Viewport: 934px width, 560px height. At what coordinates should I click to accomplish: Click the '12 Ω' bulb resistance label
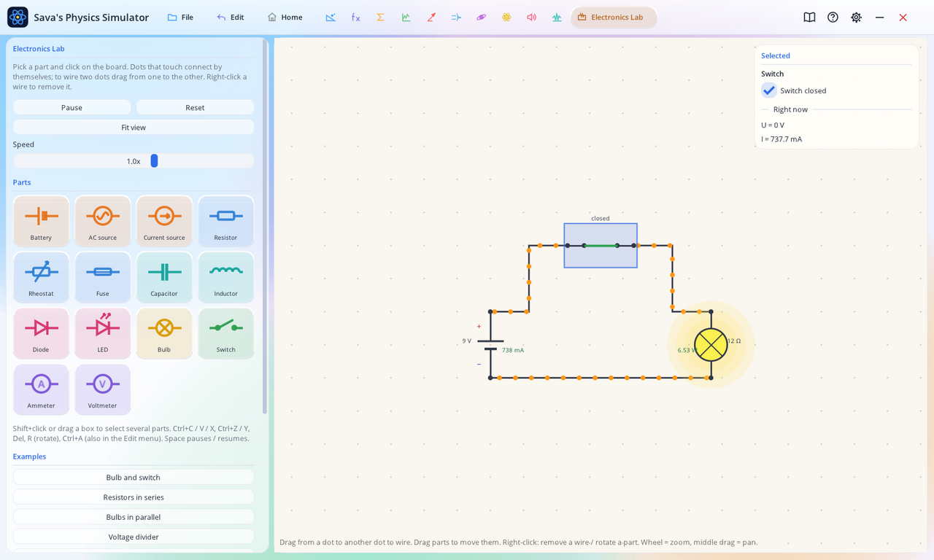(x=734, y=341)
